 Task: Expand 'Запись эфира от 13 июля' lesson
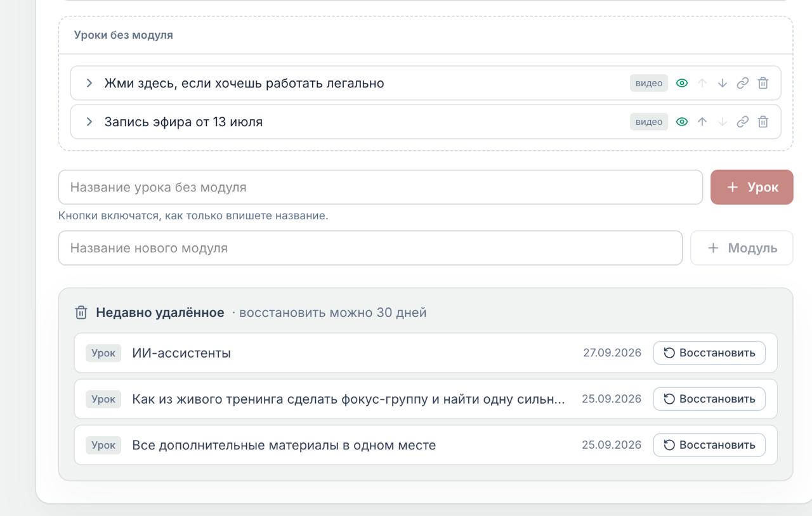(89, 122)
